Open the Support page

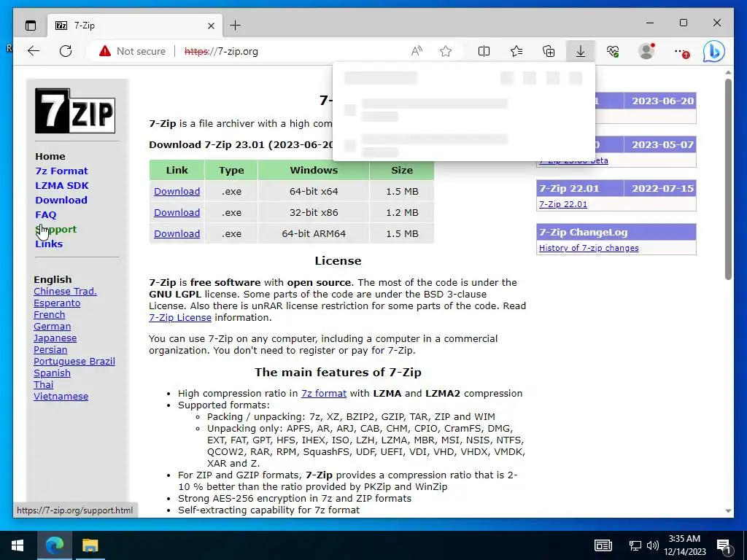pos(55,229)
